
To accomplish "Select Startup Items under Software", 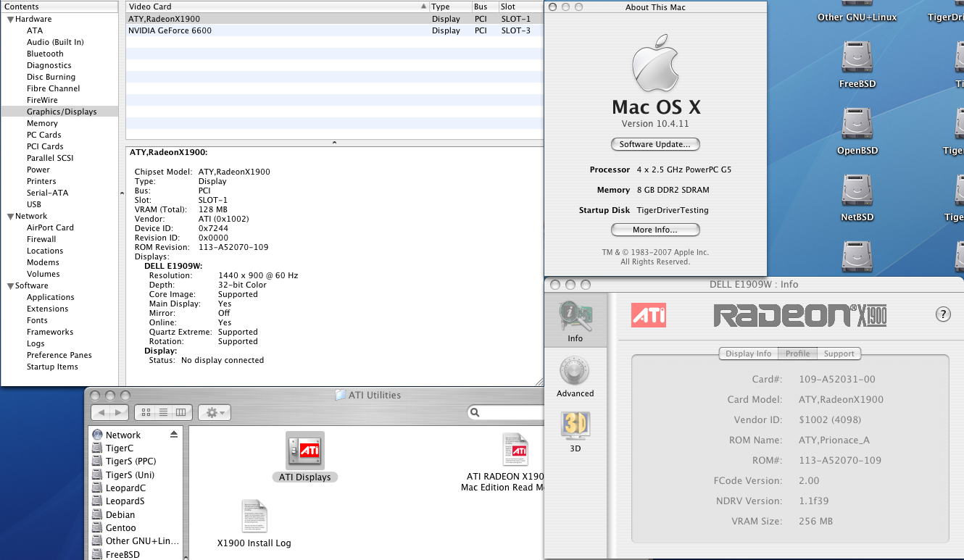I will [52, 367].
